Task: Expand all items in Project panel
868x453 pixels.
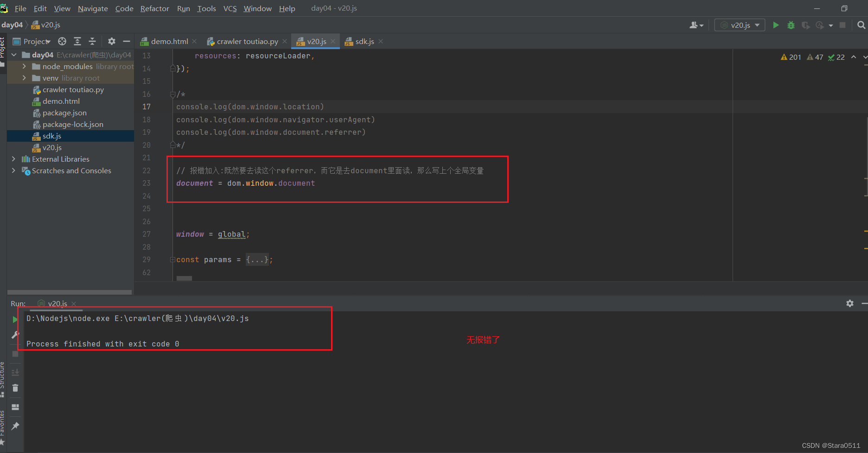Action: coord(77,41)
